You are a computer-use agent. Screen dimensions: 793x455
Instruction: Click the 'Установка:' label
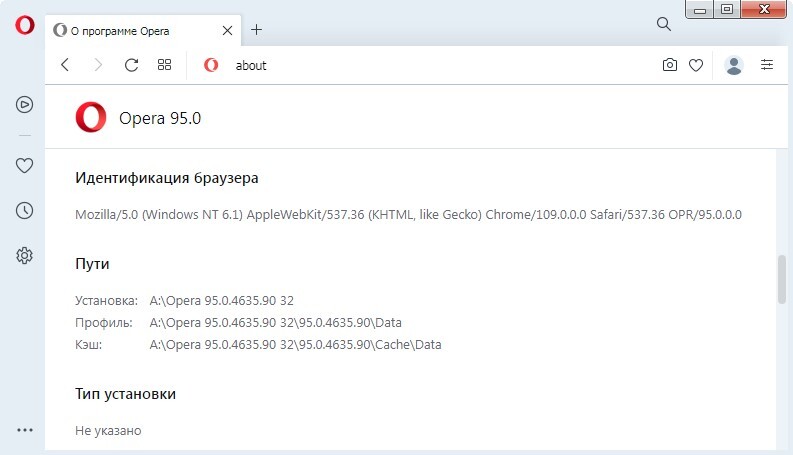[106, 301]
